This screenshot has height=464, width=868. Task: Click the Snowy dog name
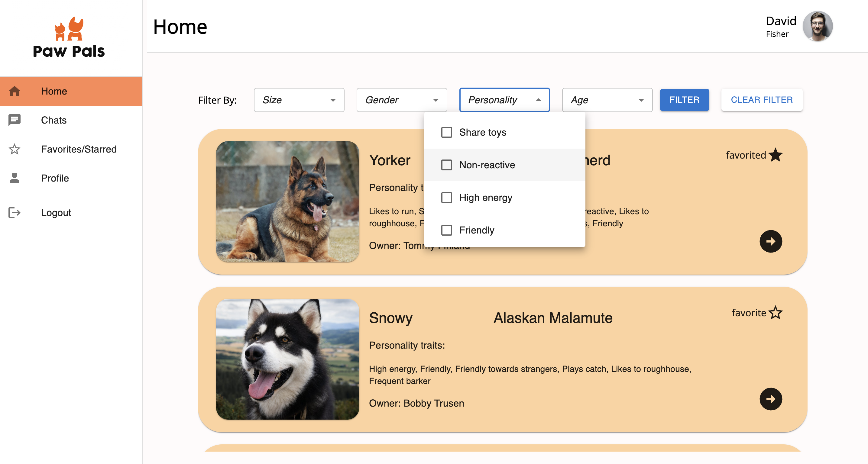tap(390, 318)
